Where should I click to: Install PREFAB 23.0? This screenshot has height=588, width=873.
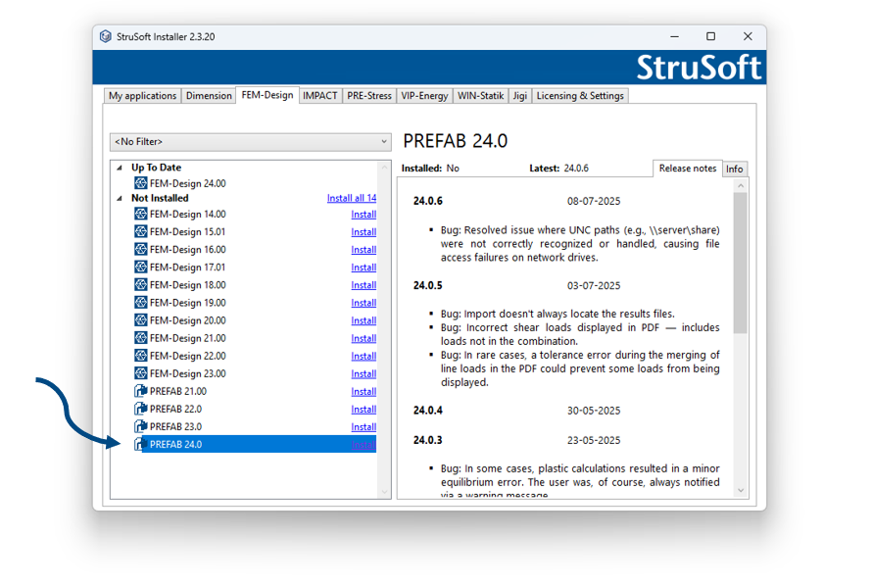(x=364, y=427)
